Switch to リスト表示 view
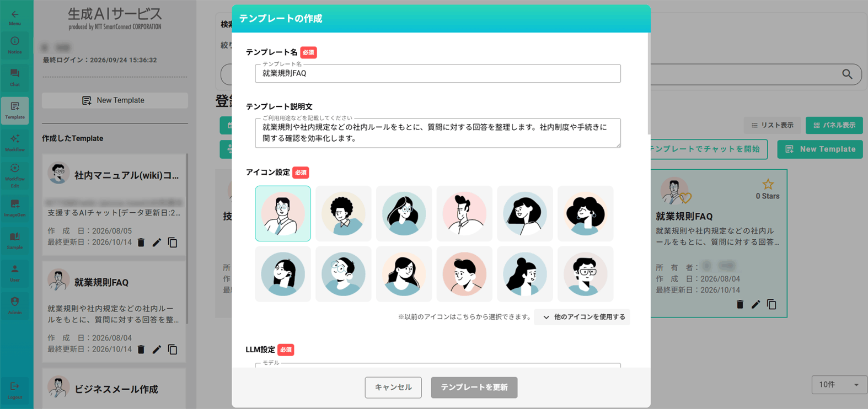This screenshot has width=868, height=409. pyautogui.click(x=772, y=125)
